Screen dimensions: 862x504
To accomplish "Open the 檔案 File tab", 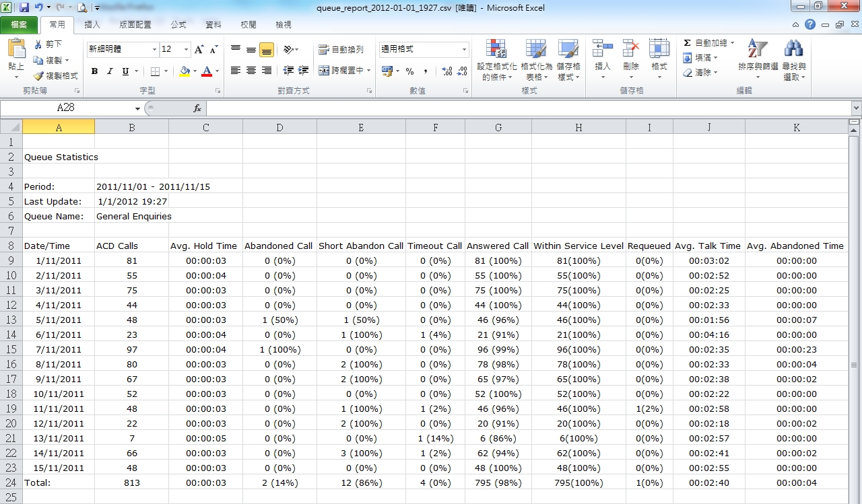I will point(19,25).
